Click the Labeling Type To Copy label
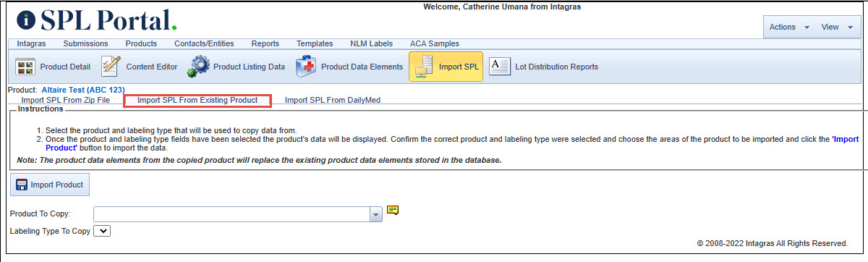The width and height of the screenshot is (868, 262). 50,232
